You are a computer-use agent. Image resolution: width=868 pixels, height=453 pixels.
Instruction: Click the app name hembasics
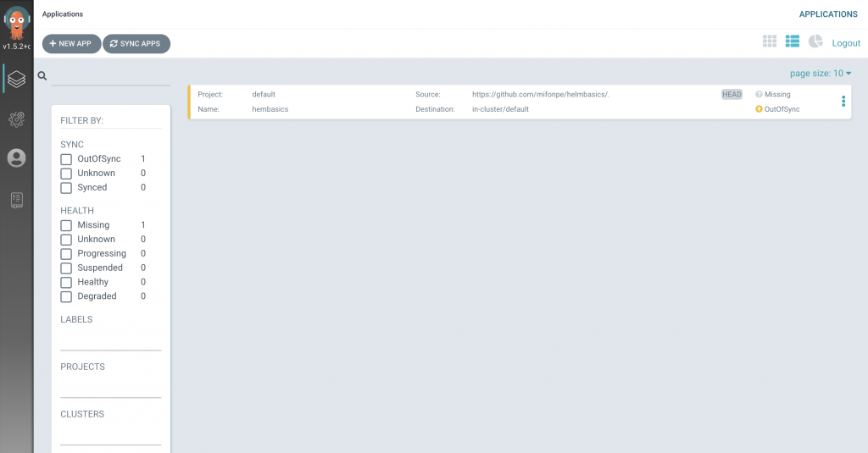pos(270,109)
